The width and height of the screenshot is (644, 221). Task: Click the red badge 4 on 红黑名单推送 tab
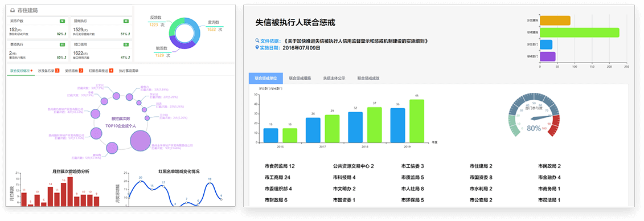[111, 71]
